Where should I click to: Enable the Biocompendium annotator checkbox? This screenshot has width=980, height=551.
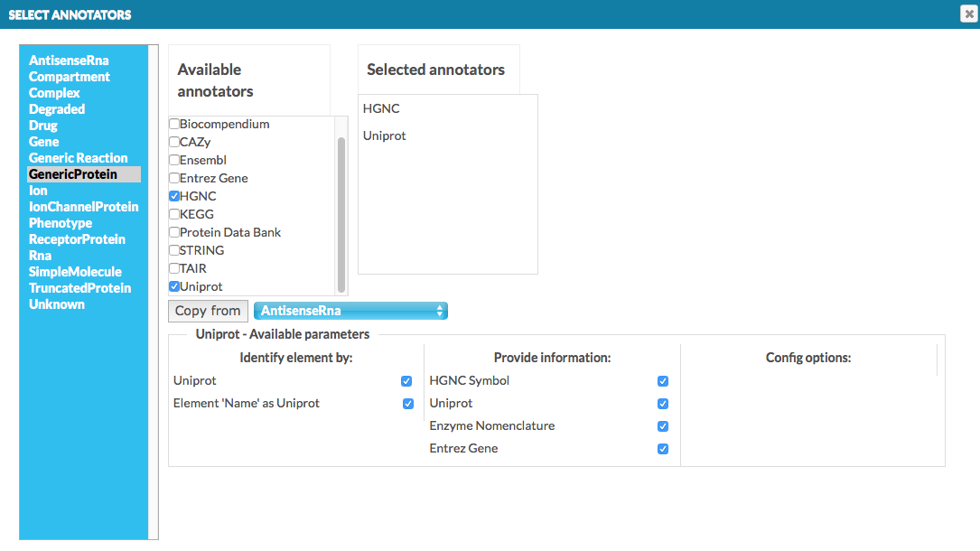(173, 124)
